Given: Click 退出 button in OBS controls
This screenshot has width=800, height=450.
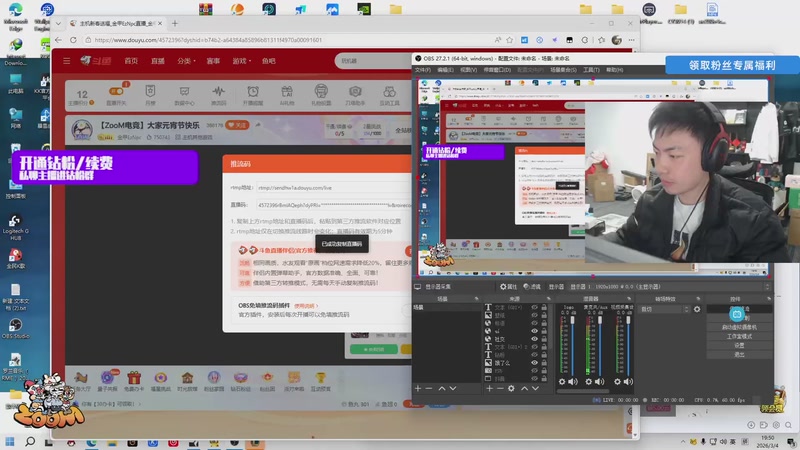Looking at the screenshot, I should (739, 354).
